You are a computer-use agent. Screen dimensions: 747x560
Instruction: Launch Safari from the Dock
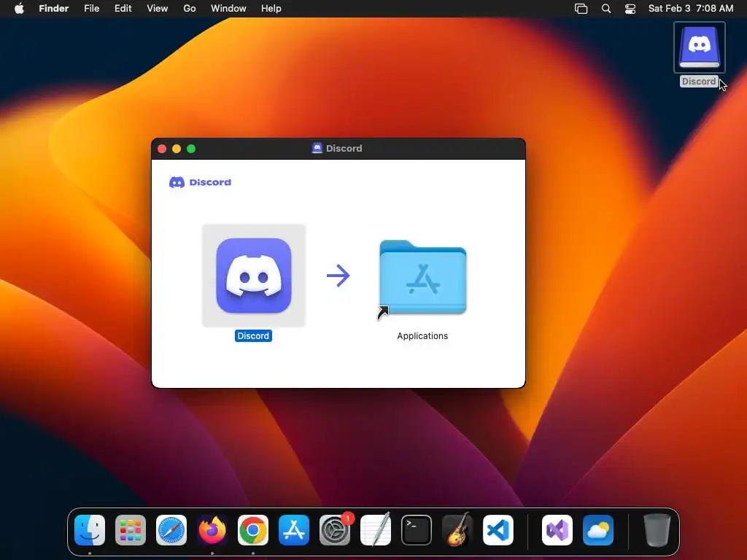click(171, 530)
